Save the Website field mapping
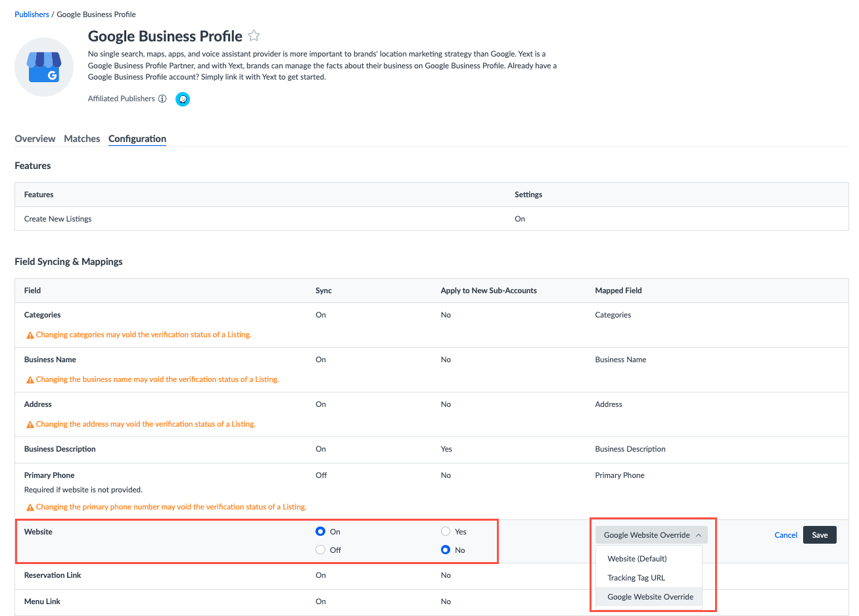859x616 pixels. (x=820, y=535)
